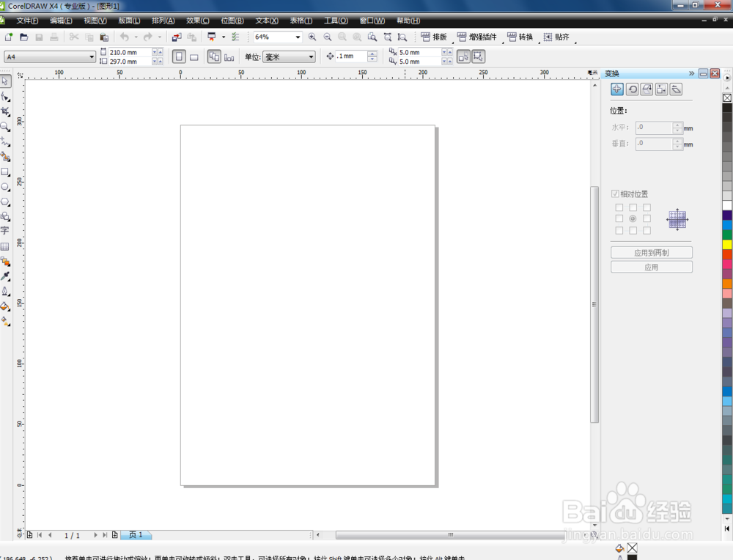
Task: Switch to Size transformation icon
Action: (x=661, y=89)
